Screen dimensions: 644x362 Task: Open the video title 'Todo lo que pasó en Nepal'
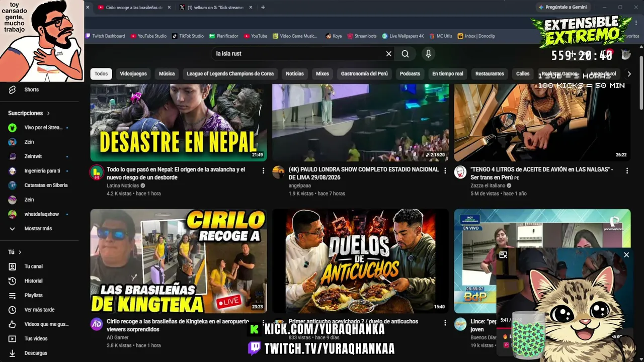[176, 173]
